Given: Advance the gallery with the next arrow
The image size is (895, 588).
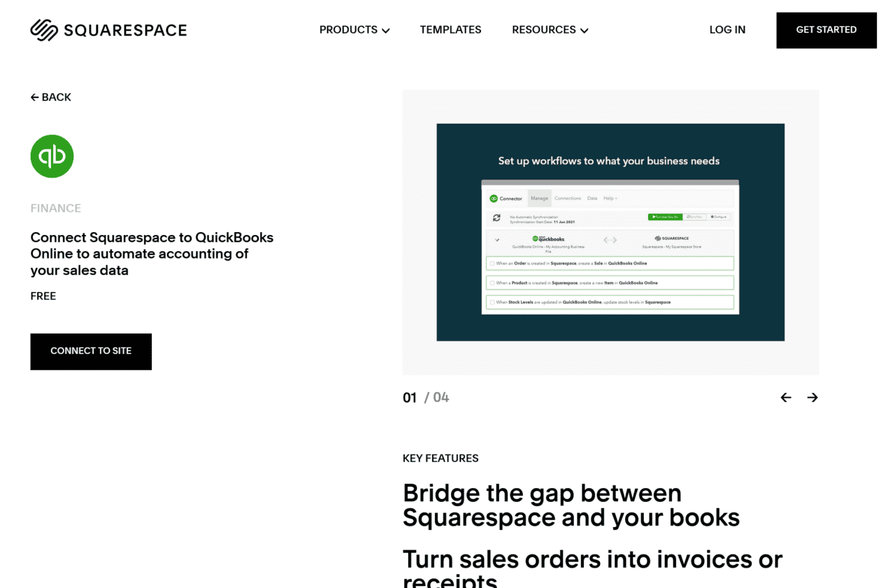Looking at the screenshot, I should pos(812,397).
